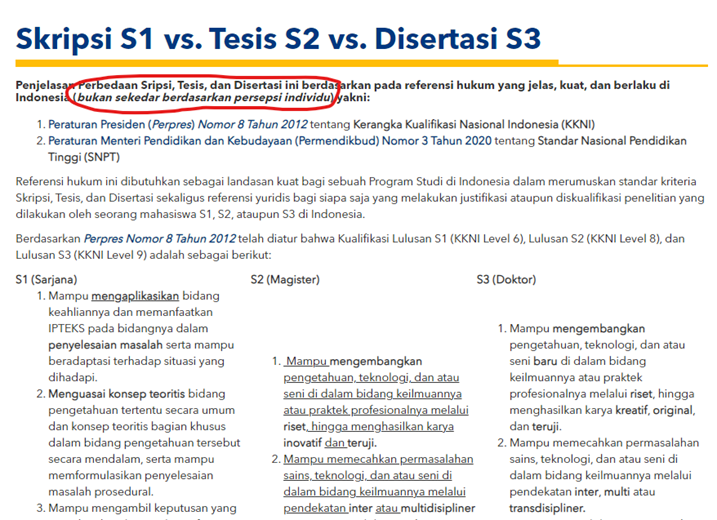Viewport: 717px width, 520px height.
Task: Click blue italic "Perpres Nomor 8 Tahun 2012" after "Berdasarkan"
Action: (x=160, y=240)
